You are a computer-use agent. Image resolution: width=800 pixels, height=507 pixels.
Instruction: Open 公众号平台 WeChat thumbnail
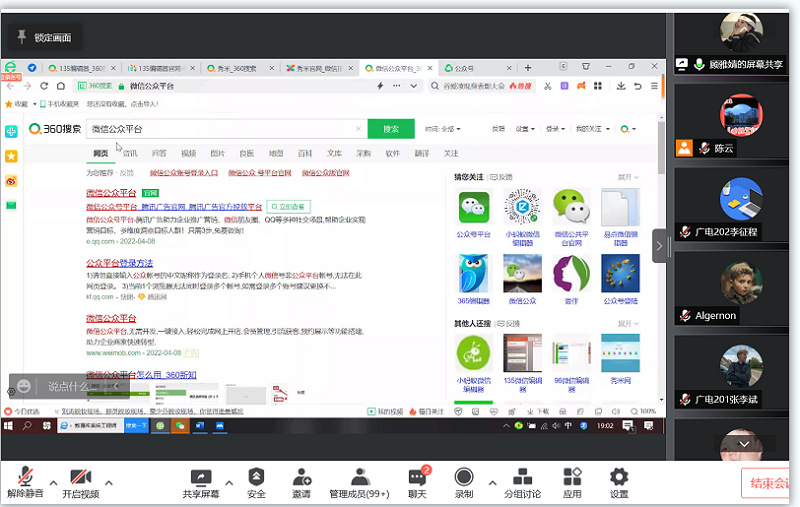[x=474, y=208]
